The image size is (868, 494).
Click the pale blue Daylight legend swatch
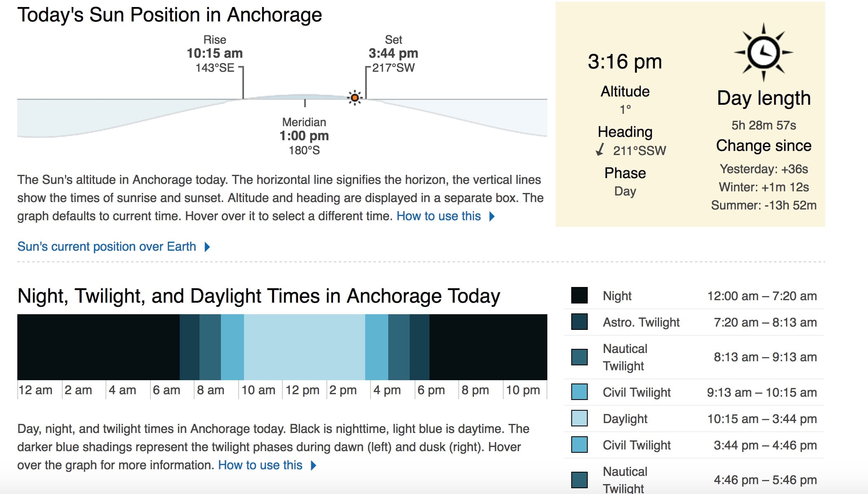click(579, 419)
